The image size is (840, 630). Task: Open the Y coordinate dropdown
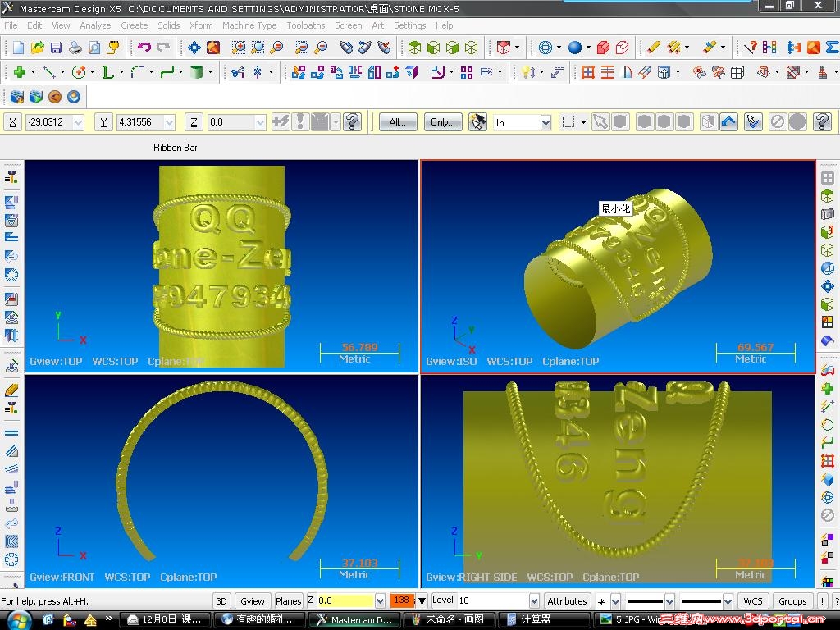click(x=169, y=123)
